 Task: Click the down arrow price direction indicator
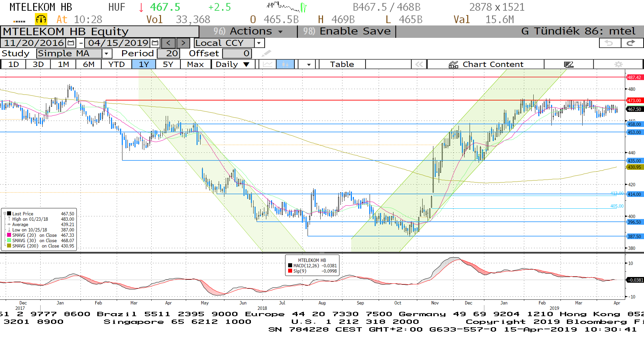click(x=141, y=7)
